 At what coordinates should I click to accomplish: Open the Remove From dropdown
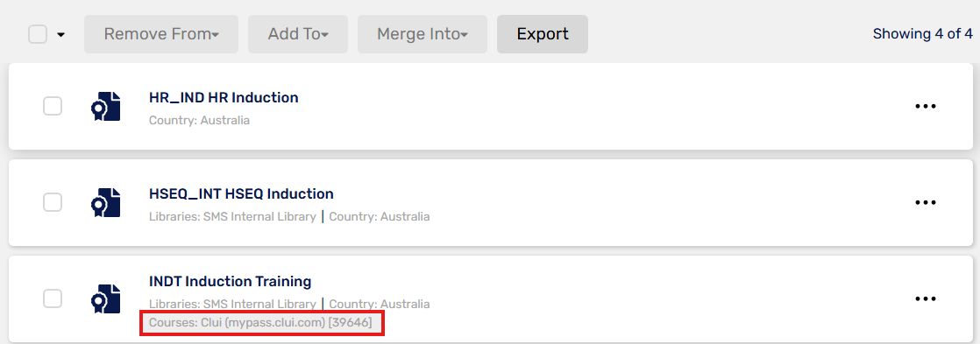[x=161, y=34]
